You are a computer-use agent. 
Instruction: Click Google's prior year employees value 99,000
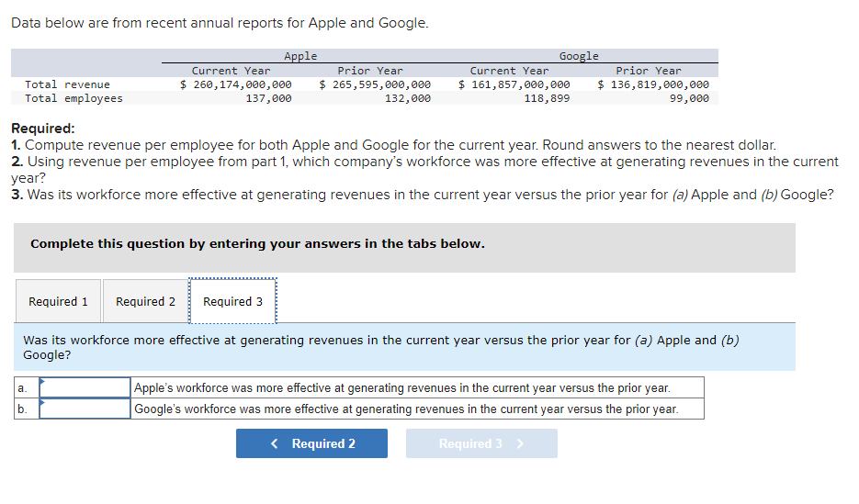689,98
